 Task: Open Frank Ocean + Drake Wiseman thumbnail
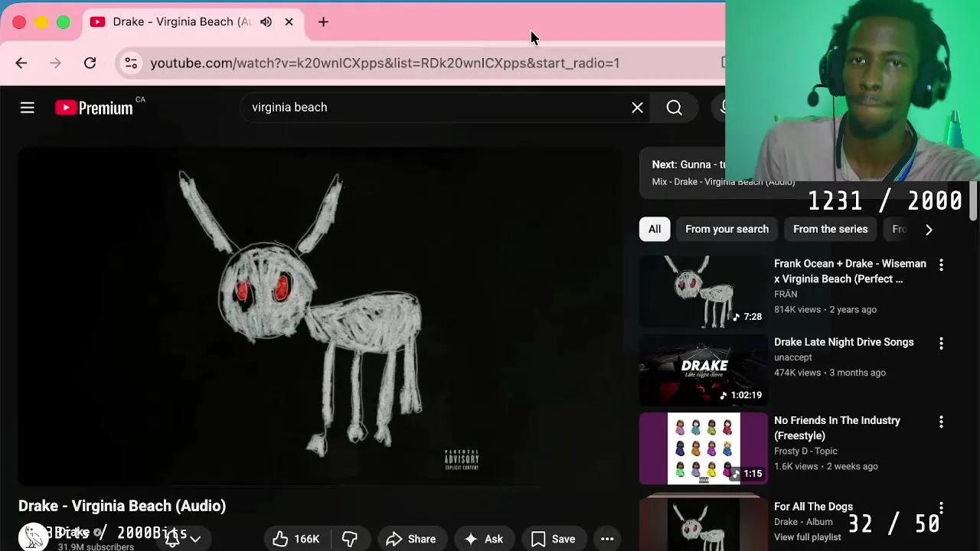click(x=704, y=292)
